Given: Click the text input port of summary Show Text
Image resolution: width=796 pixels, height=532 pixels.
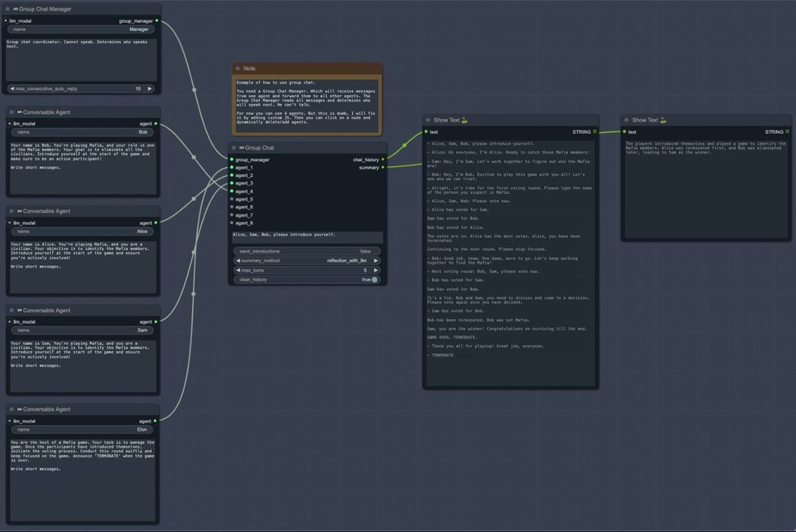Looking at the screenshot, I should tap(624, 132).
